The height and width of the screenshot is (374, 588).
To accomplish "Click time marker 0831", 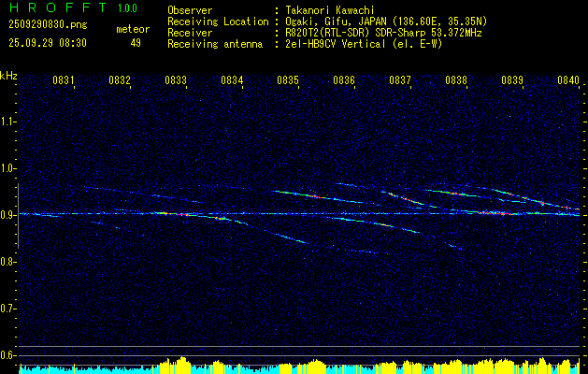I will click(x=64, y=80).
